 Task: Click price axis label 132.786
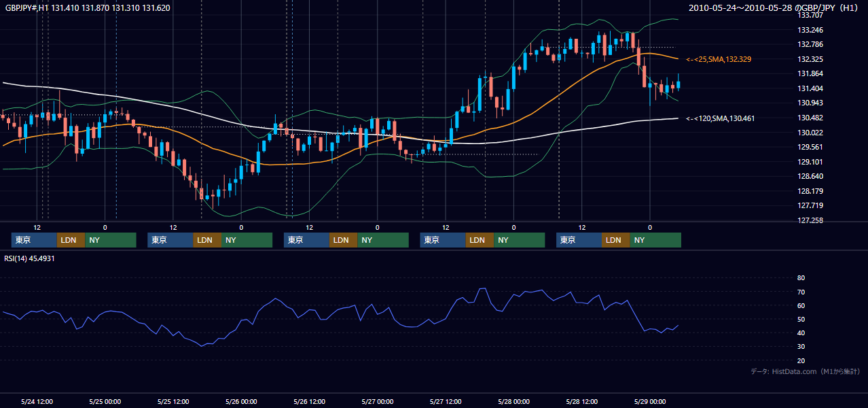[810, 45]
